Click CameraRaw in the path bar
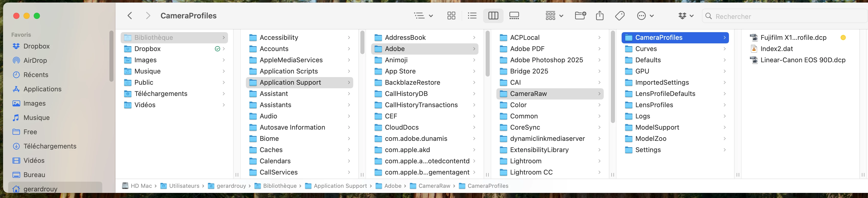Image resolution: width=868 pixels, height=198 pixels. tap(430, 186)
